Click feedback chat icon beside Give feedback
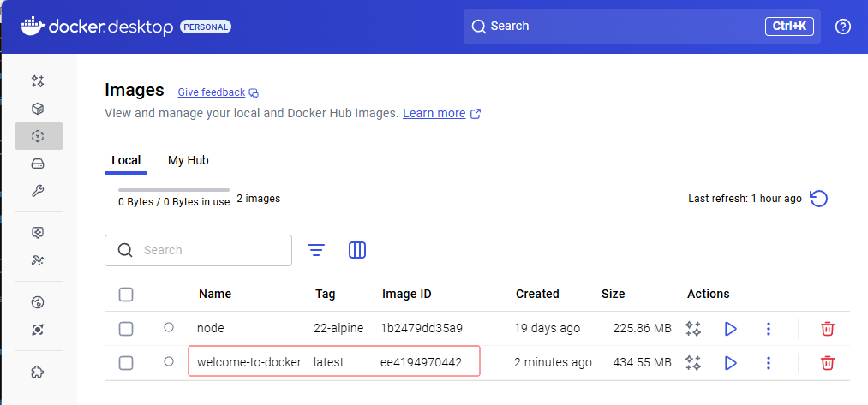The height and width of the screenshot is (405, 868). [x=254, y=93]
